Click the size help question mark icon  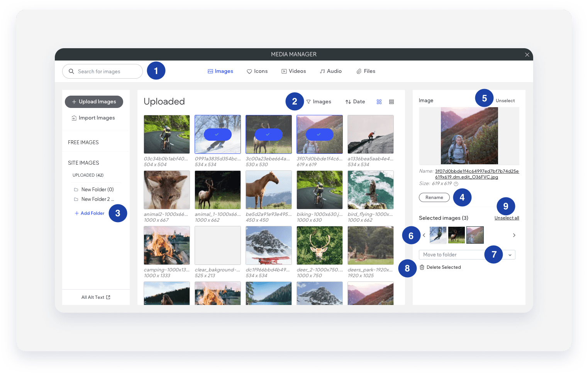click(x=456, y=184)
